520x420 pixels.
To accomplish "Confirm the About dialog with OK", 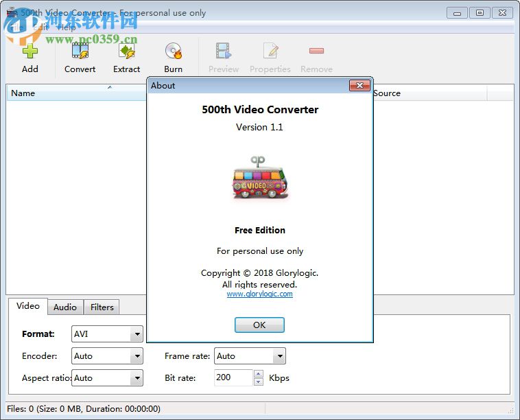I will coord(259,325).
